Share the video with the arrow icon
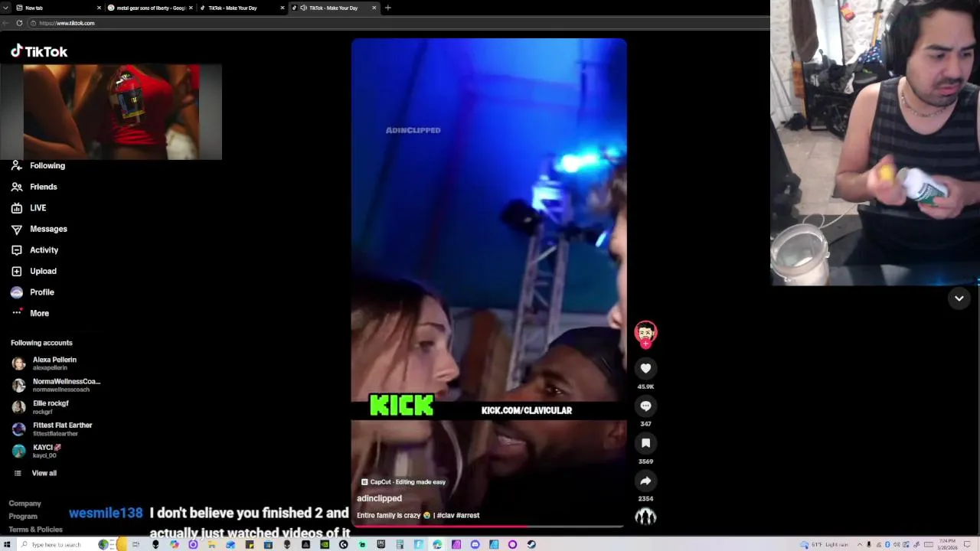Image resolution: width=980 pixels, height=551 pixels. pos(645,481)
